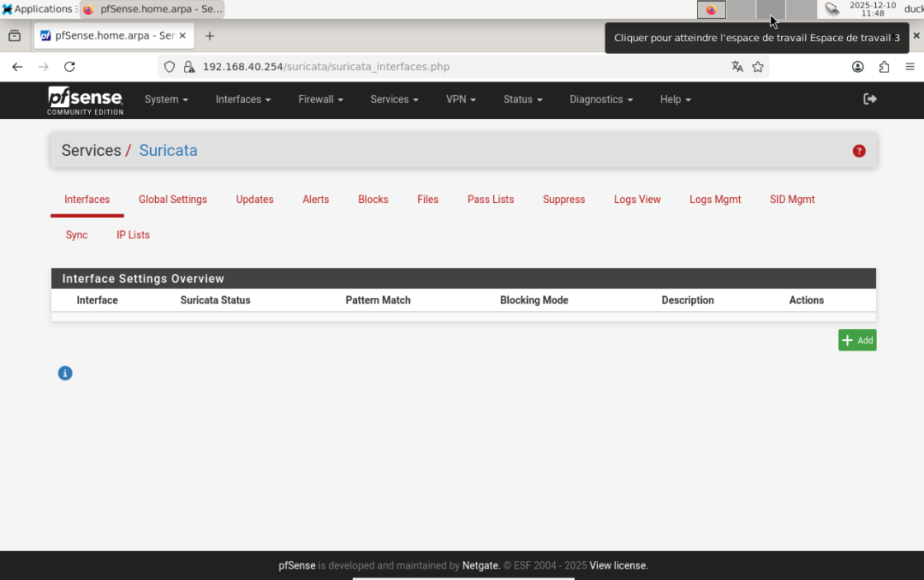Open the Services dropdown menu
924x580 pixels.
point(394,99)
